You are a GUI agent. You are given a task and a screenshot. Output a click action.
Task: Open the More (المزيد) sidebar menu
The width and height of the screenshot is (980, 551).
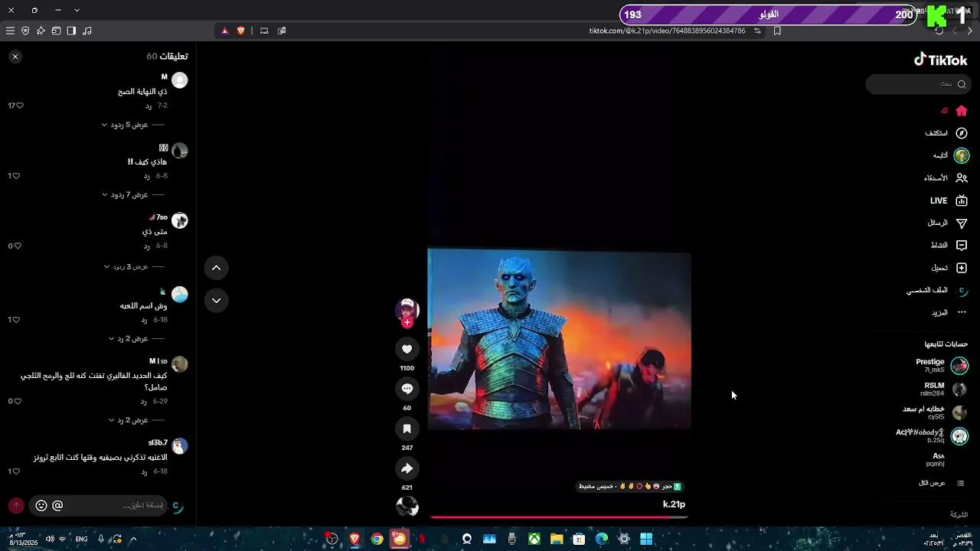(x=949, y=313)
